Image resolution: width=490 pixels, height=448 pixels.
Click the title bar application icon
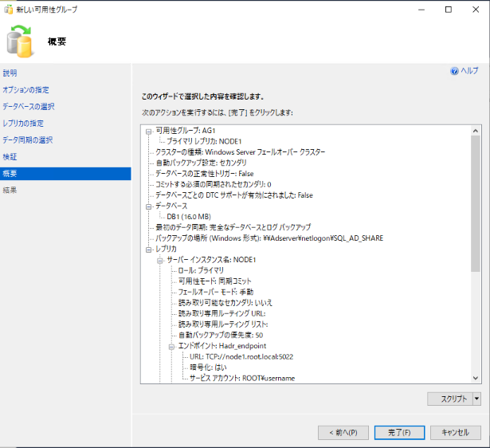click(x=9, y=10)
